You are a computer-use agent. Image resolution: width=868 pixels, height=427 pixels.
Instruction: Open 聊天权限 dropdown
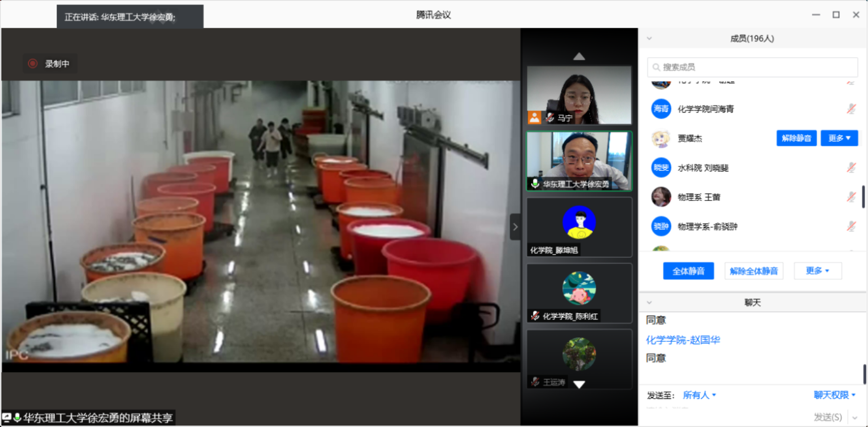coord(834,395)
